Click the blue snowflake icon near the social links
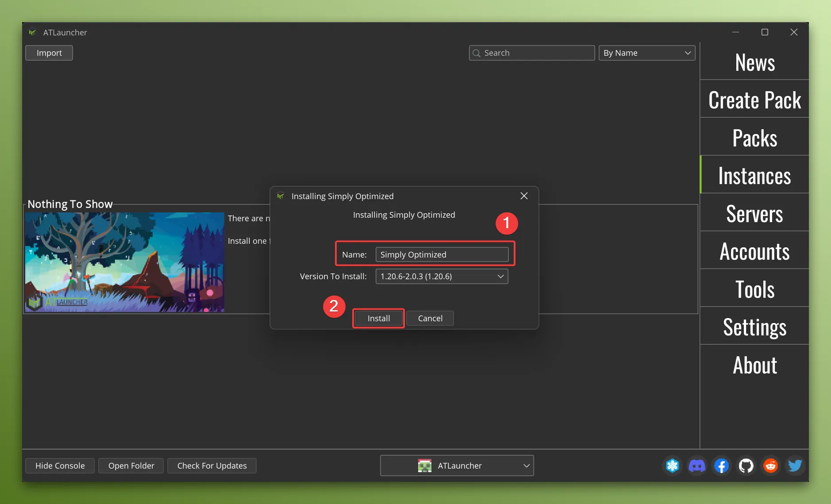This screenshot has width=831, height=504. coord(672,466)
